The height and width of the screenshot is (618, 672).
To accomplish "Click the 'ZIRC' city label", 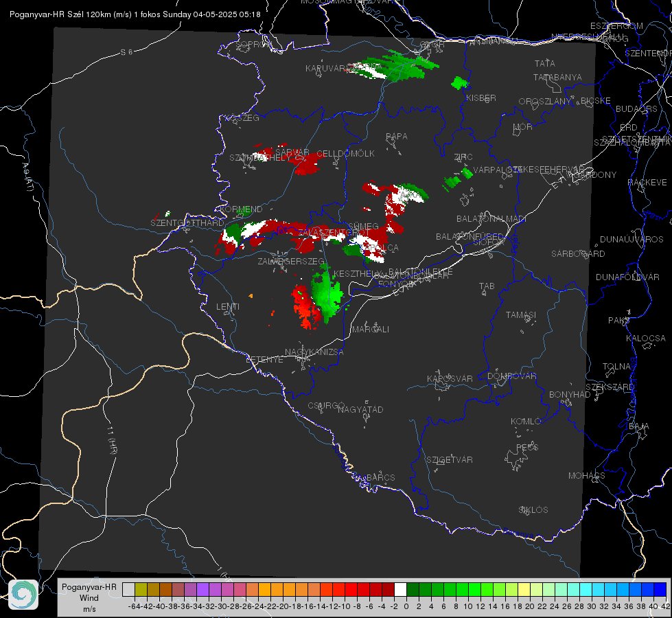I will click(x=463, y=157).
